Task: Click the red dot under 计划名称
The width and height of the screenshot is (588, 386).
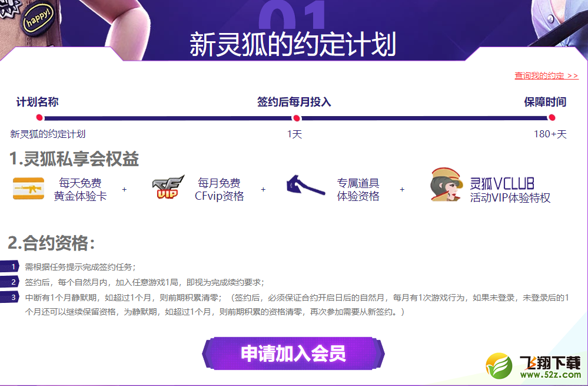Action: [39, 117]
